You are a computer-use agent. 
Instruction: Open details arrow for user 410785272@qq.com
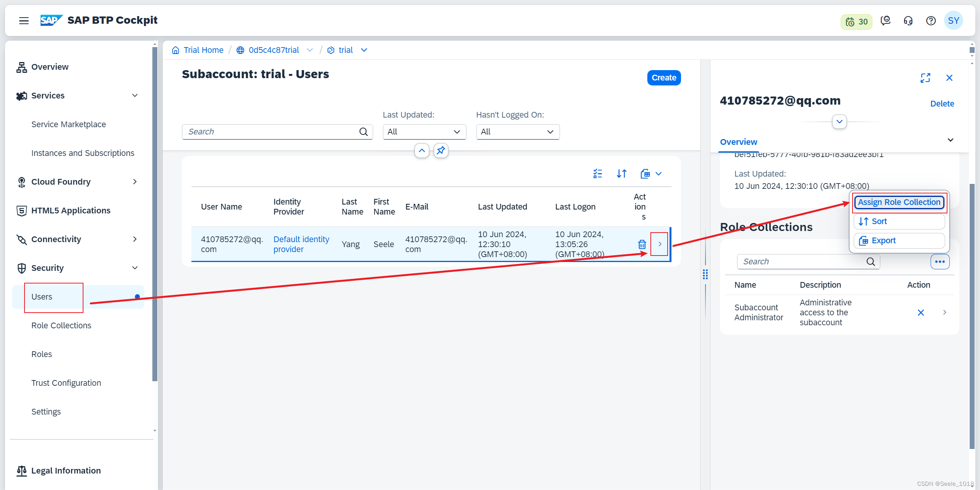coord(660,244)
